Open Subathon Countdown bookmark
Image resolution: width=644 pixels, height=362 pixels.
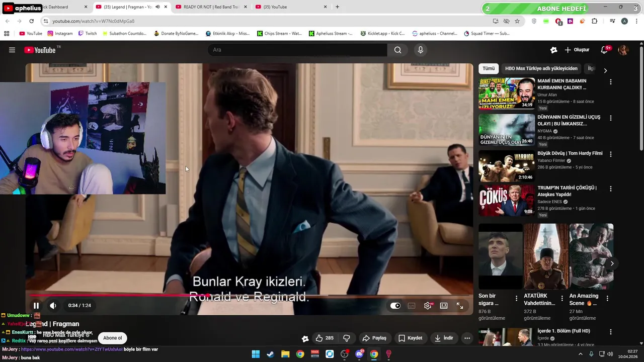[124, 34]
